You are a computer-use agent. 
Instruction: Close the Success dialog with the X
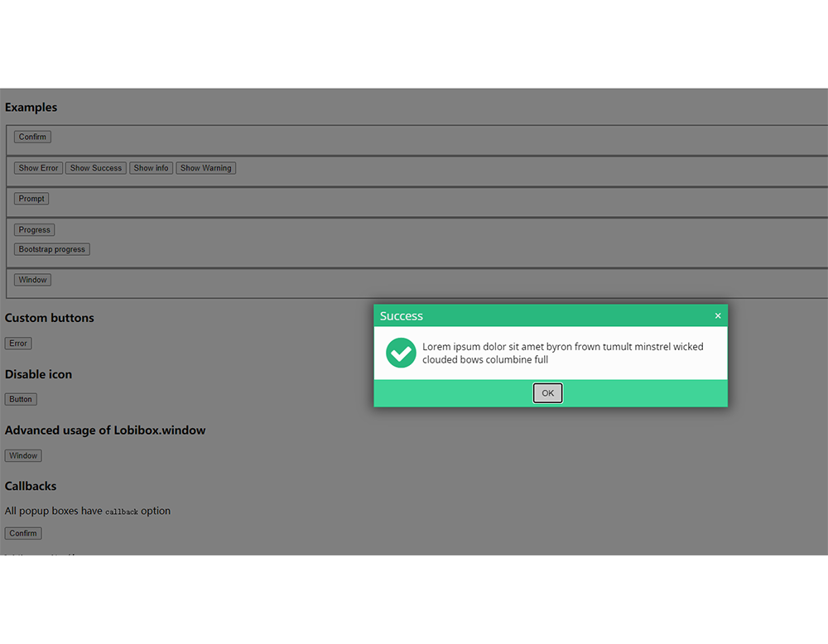click(x=718, y=315)
